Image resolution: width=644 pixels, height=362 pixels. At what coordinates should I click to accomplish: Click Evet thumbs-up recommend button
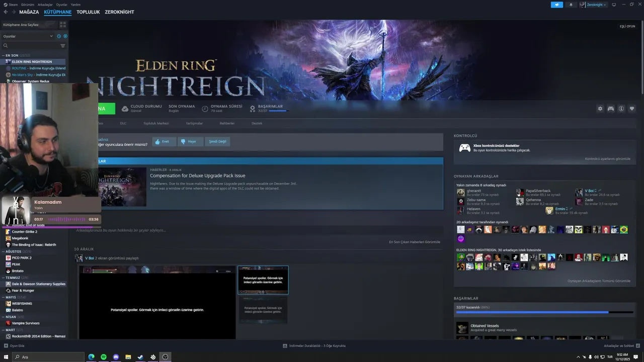pyautogui.click(x=164, y=142)
